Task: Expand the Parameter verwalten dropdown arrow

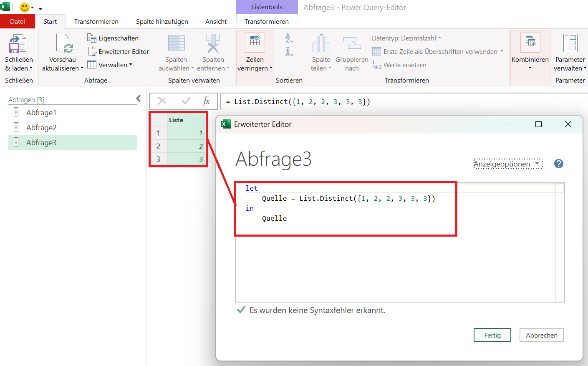Action: [x=585, y=68]
